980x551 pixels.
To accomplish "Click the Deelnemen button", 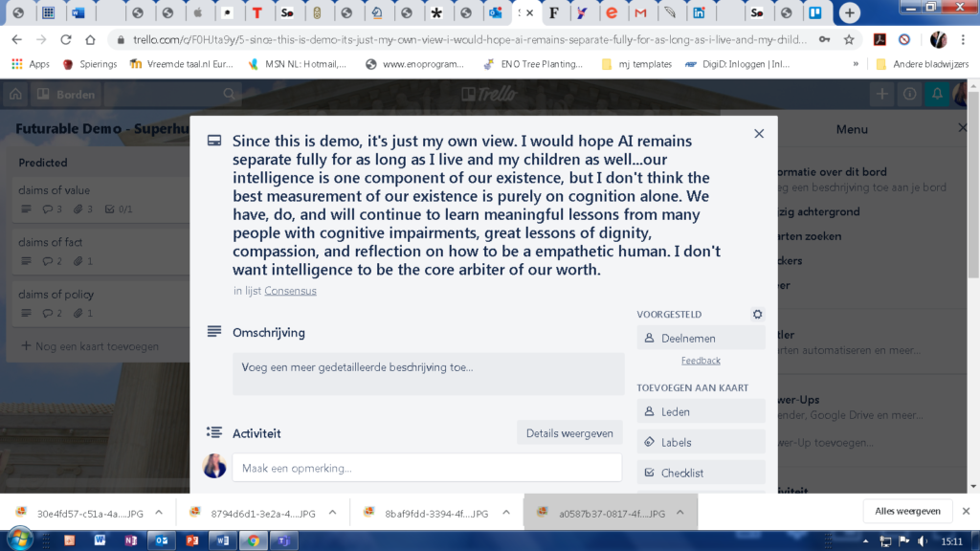I will pos(701,338).
